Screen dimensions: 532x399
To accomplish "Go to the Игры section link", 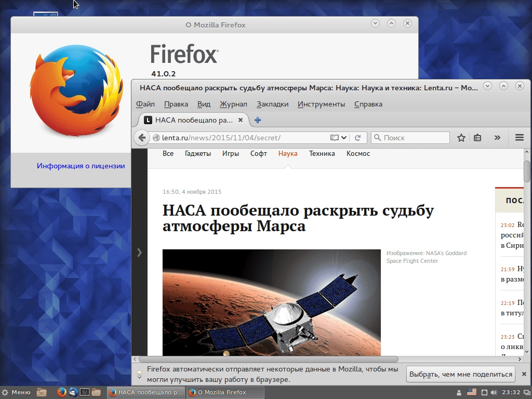I will pos(230,153).
